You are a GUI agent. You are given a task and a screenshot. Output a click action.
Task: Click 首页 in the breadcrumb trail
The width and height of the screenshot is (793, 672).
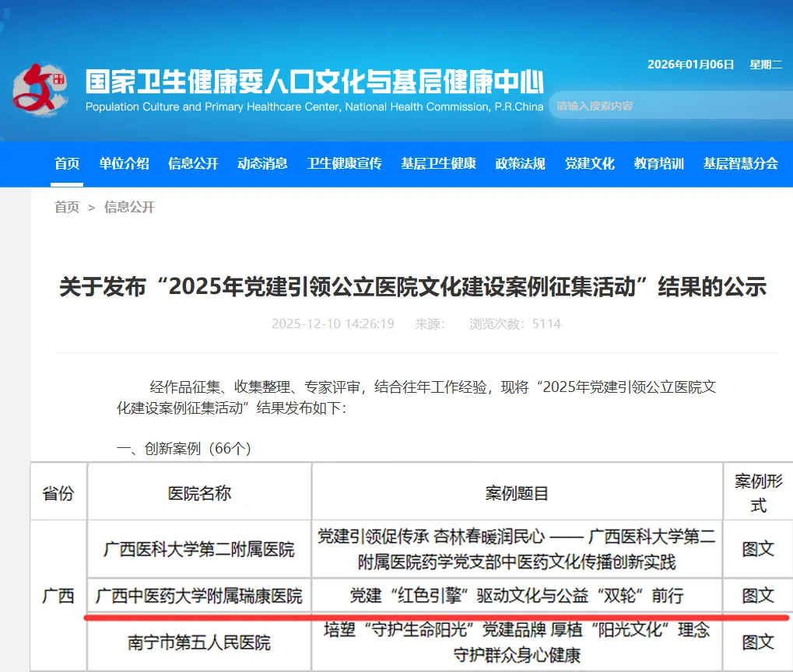tap(65, 207)
